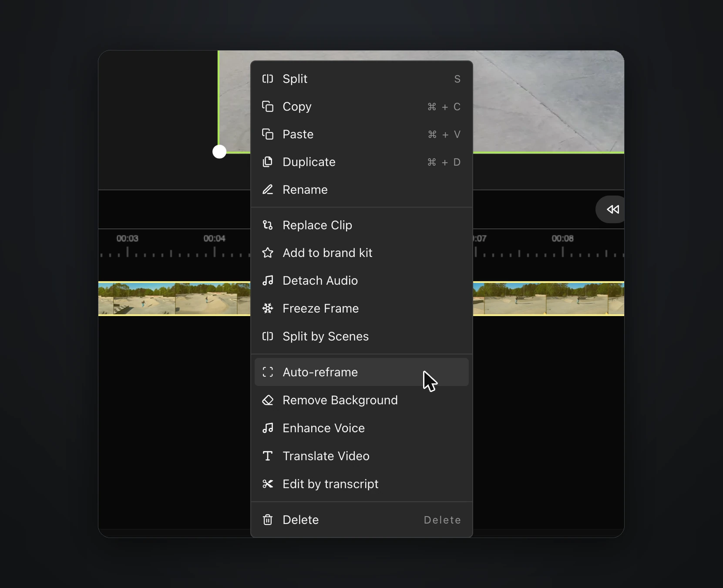Image resolution: width=723 pixels, height=588 pixels.
Task: Click the ⌘ + D shortcut hint
Action: pos(444,162)
